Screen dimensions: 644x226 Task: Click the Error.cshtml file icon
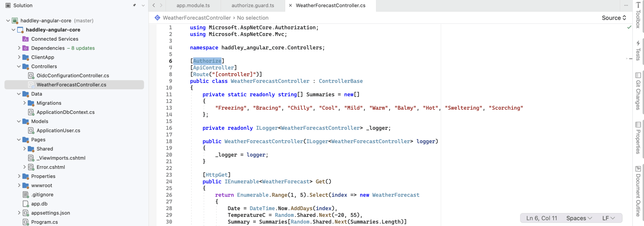(x=31, y=167)
